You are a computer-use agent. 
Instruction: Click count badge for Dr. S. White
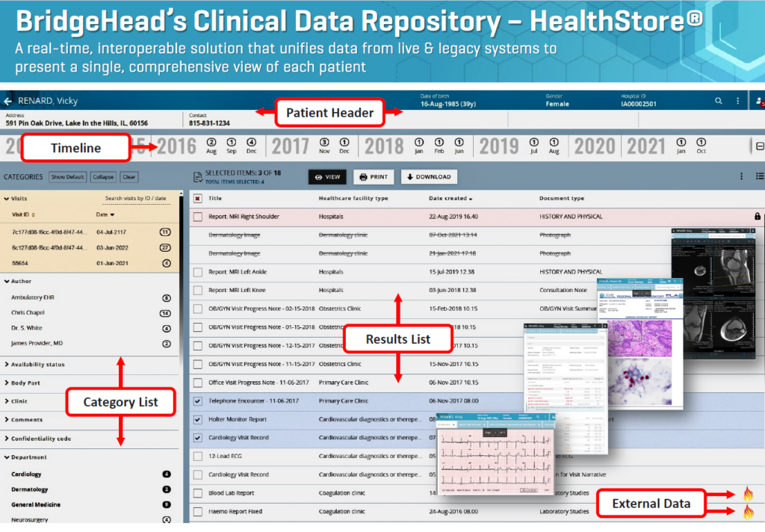point(167,329)
